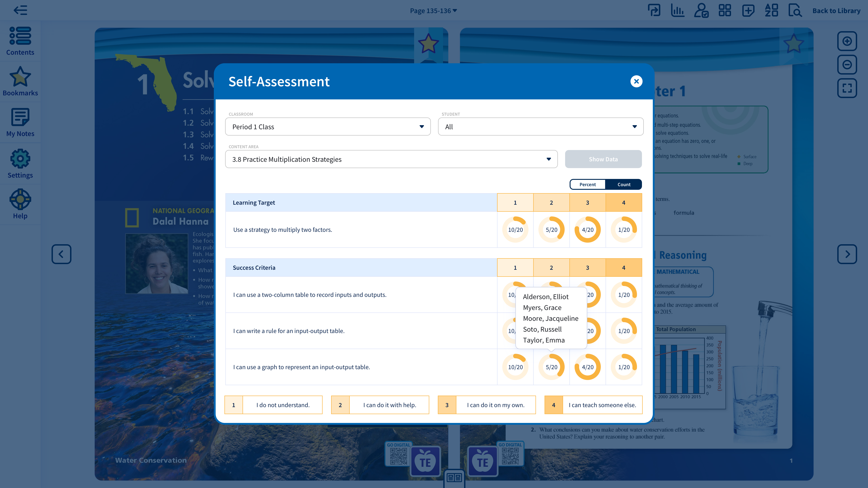Image resolution: width=868 pixels, height=488 pixels.
Task: Click legend item 'I can do it on my own.'
Action: pyautogui.click(x=487, y=405)
